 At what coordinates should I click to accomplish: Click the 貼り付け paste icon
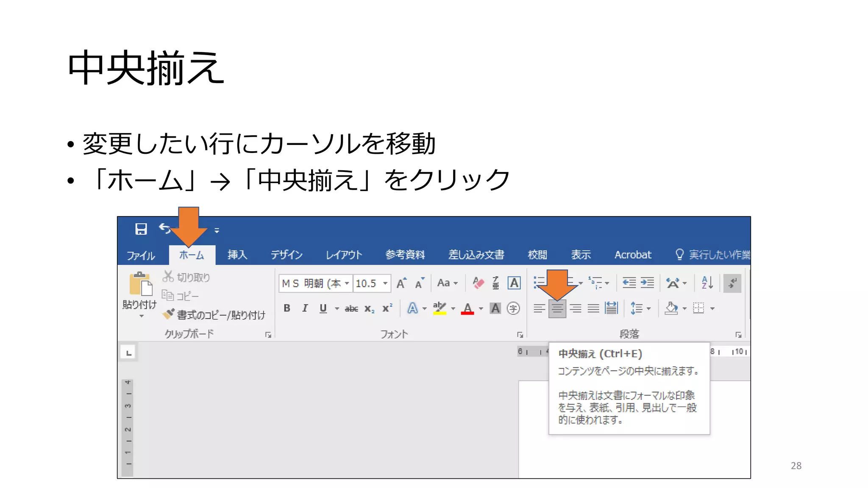coord(140,284)
